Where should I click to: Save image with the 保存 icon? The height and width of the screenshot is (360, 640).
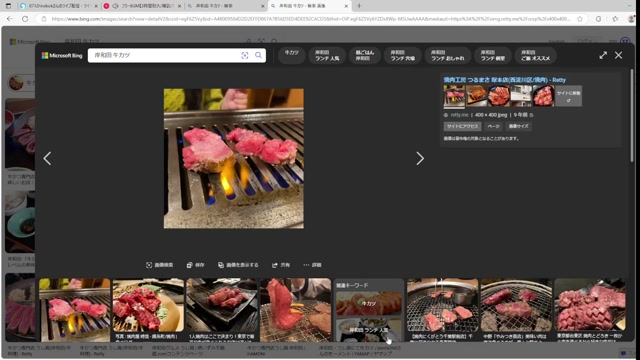point(196,265)
